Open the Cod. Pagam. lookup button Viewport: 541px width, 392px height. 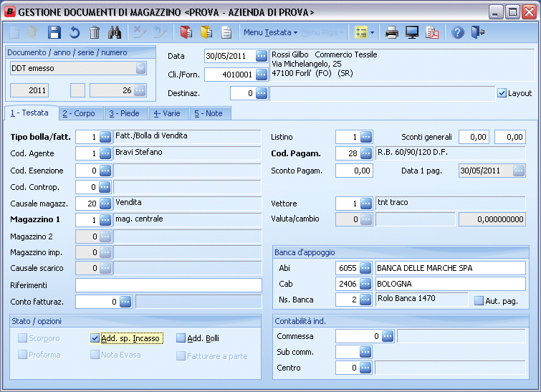pyautogui.click(x=366, y=153)
